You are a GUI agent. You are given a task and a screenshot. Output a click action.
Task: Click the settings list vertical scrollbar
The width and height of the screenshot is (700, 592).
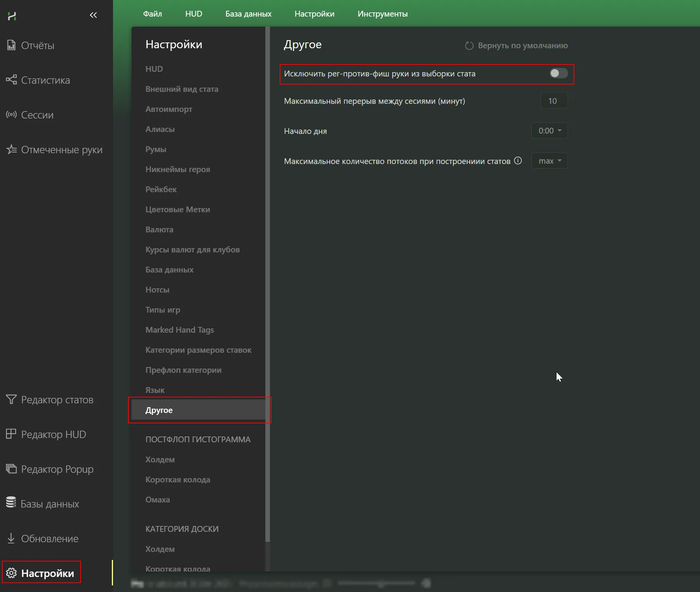click(x=268, y=284)
